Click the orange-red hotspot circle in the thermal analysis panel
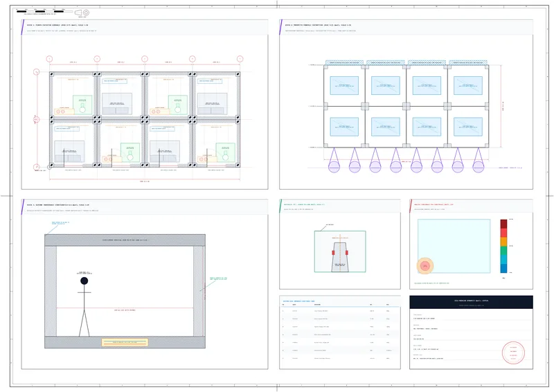The width and height of the screenshot is (554, 392). pos(425,266)
